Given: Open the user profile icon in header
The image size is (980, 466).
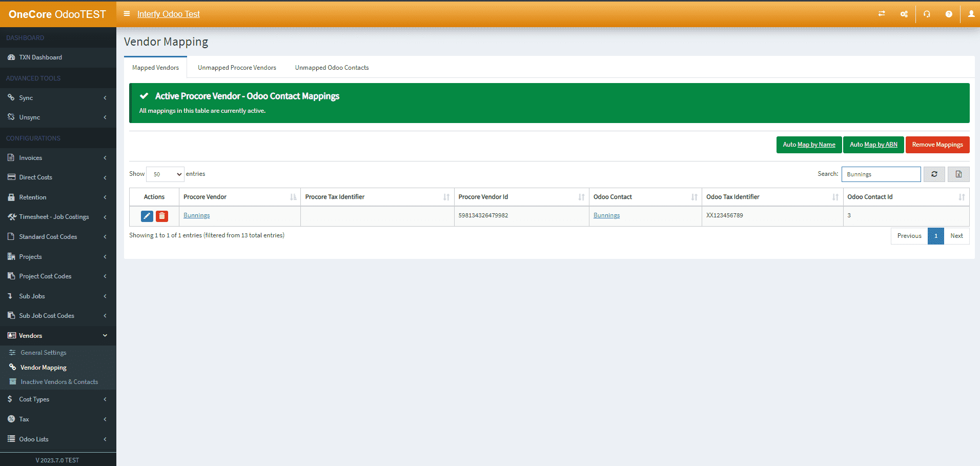Looking at the screenshot, I should click(x=971, y=14).
